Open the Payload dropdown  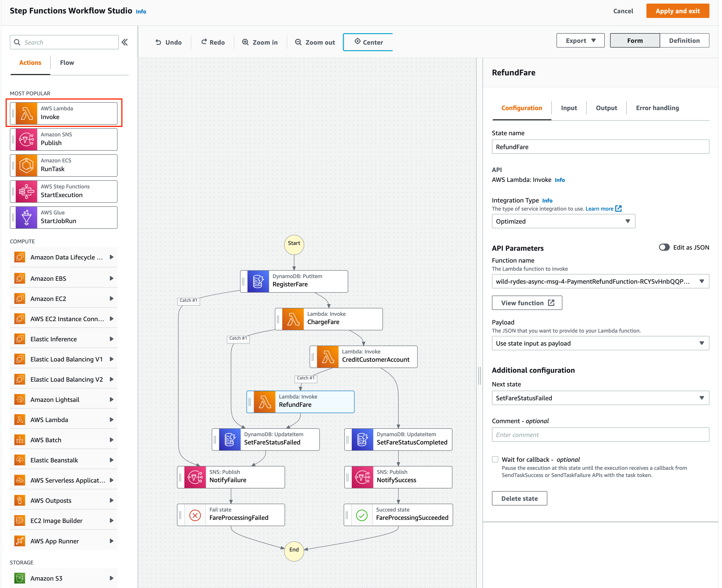(600, 343)
